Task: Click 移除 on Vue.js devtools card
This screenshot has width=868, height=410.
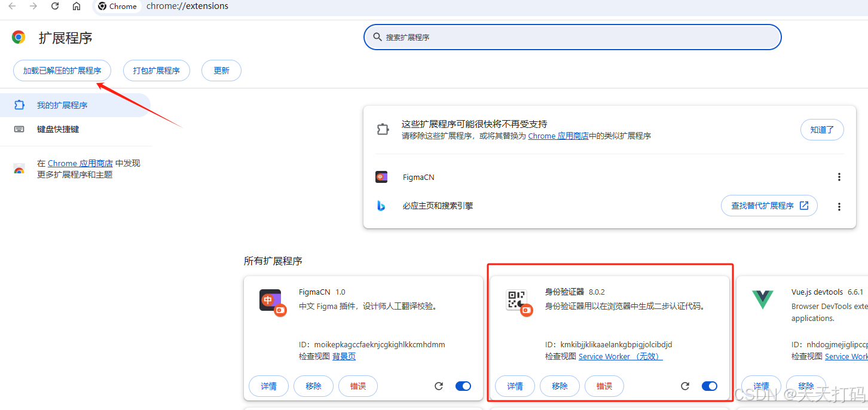Action: 806,386
